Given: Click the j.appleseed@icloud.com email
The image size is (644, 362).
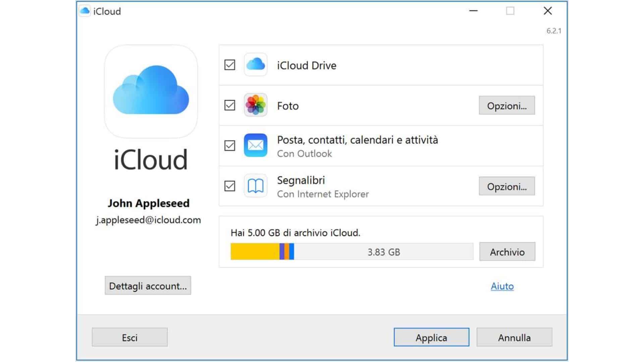Looking at the screenshot, I should (148, 220).
